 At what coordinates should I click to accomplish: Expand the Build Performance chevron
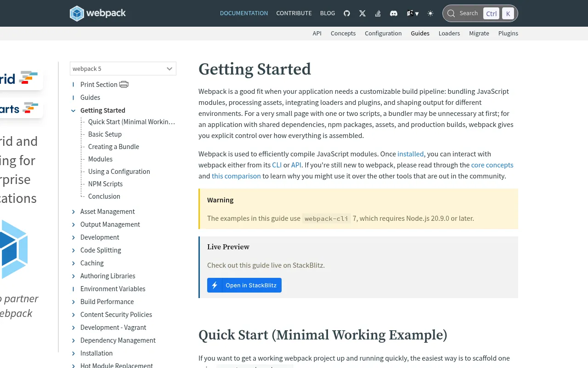coord(73,302)
